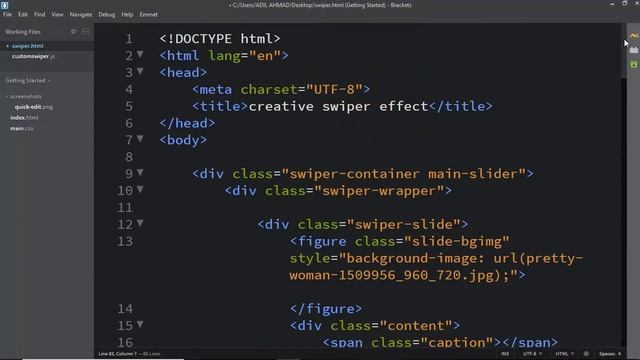Viewport: 640px width, 360px height.
Task: Click the linting status circle in status bar
Action: click(x=586, y=354)
